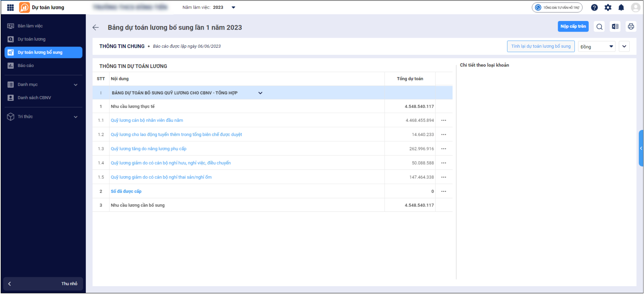Open the app grid launcher icon
644x294 pixels.
coord(10,7)
